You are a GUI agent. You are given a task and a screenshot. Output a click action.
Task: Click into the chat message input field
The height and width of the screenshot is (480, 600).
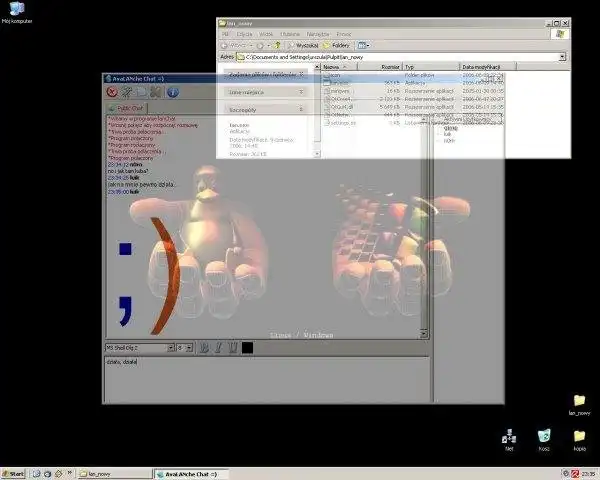click(x=267, y=379)
